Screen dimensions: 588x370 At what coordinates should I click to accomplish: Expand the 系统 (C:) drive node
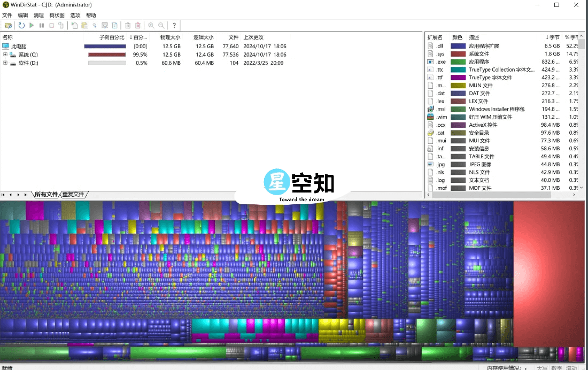4,54
